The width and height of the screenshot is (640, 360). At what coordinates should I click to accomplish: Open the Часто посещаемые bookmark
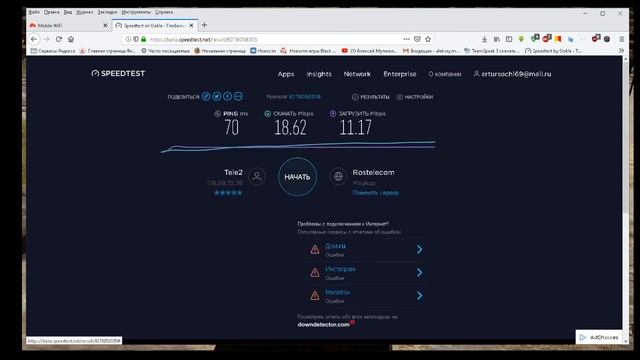tap(165, 51)
